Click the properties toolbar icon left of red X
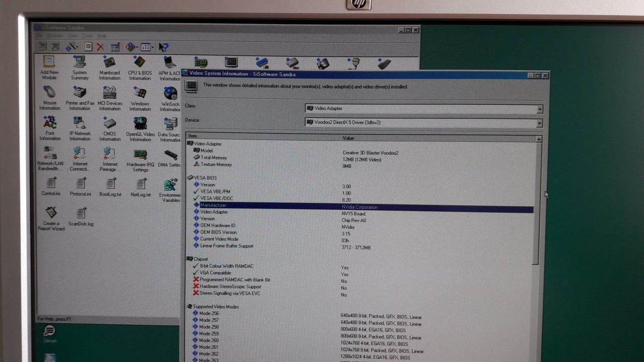Viewport: 644px width, 362px height. (88, 47)
